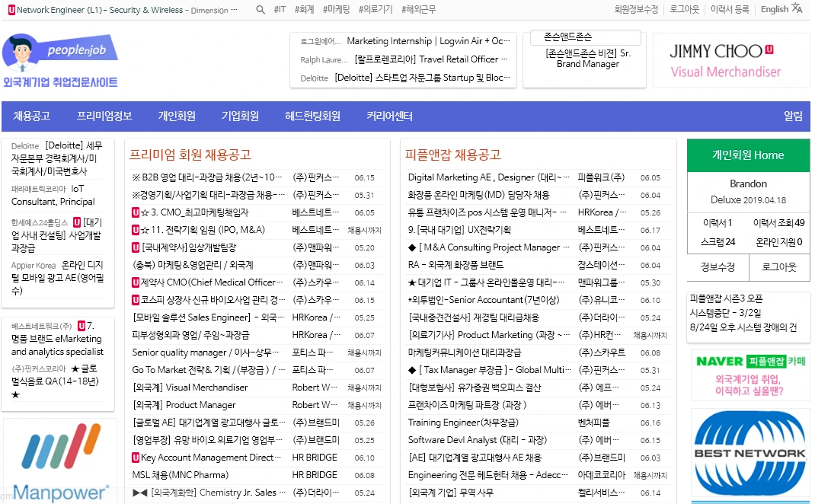
Task: Open the 알림 notifications item
Action: click(x=794, y=116)
